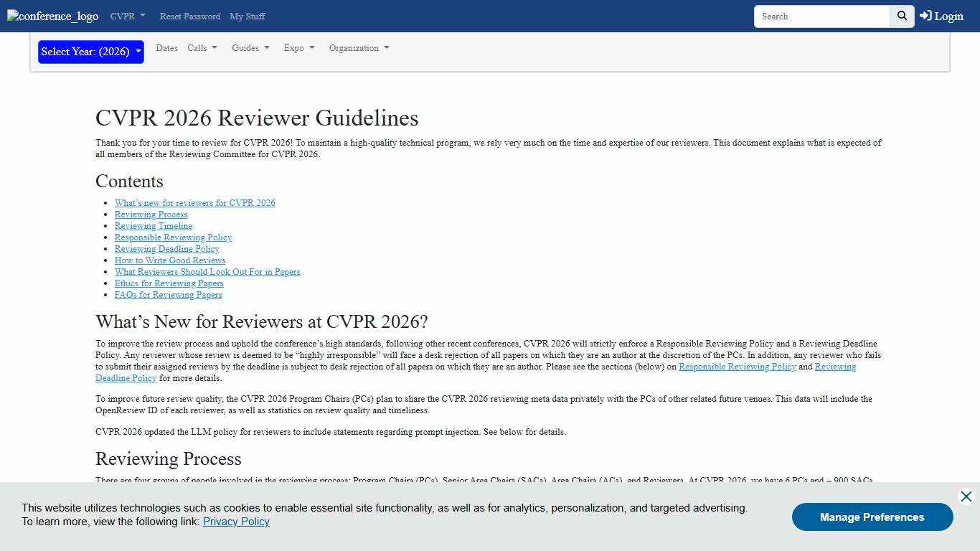Image resolution: width=980 pixels, height=551 pixels.
Task: Click the search magnifier icon
Action: pos(901,16)
